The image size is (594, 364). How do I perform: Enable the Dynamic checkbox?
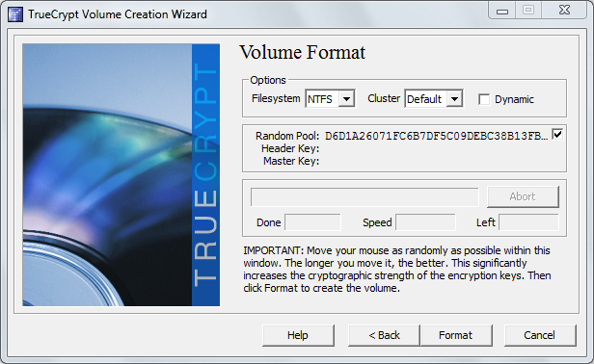click(484, 99)
